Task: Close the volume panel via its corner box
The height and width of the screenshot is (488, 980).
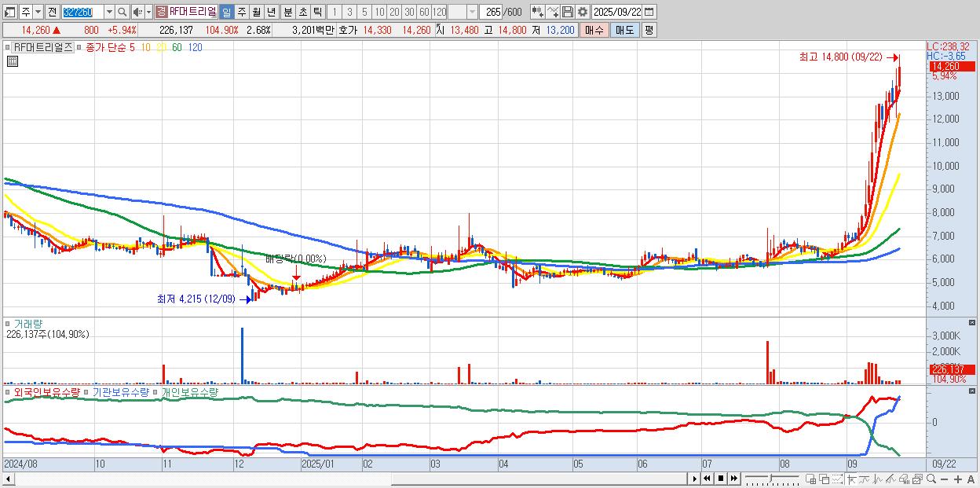Action: [x=972, y=322]
